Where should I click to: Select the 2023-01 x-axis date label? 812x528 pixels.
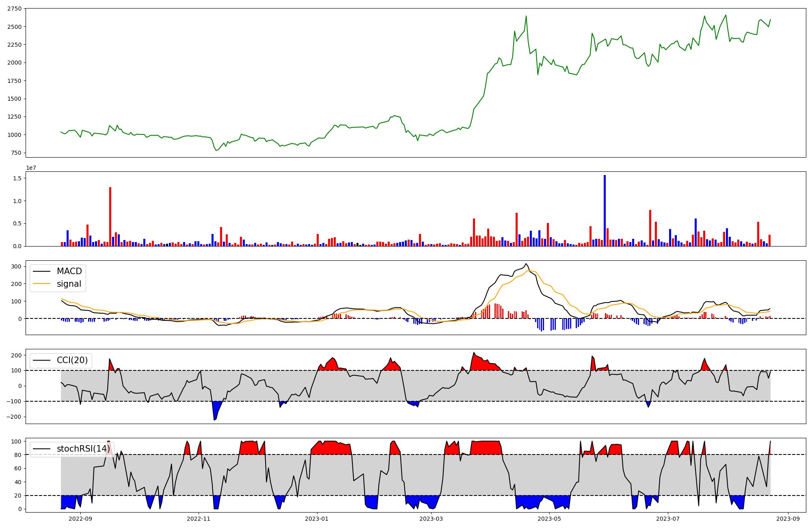pyautogui.click(x=317, y=519)
